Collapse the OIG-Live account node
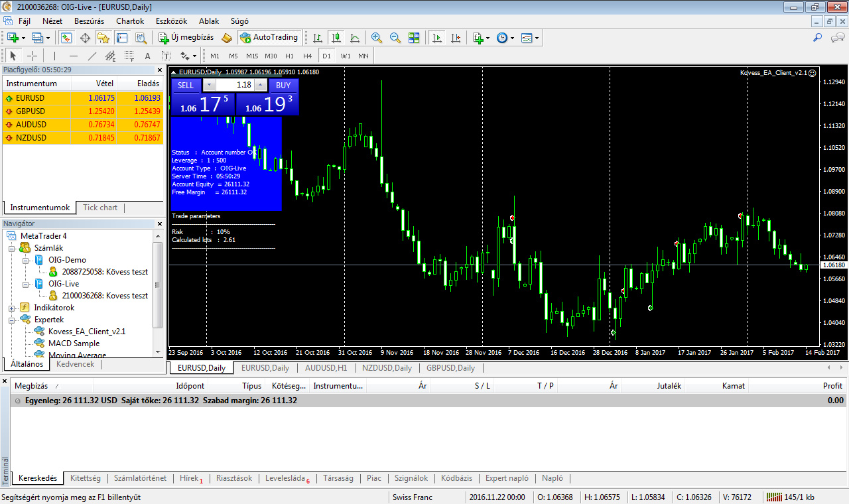849x504 pixels. [x=25, y=284]
